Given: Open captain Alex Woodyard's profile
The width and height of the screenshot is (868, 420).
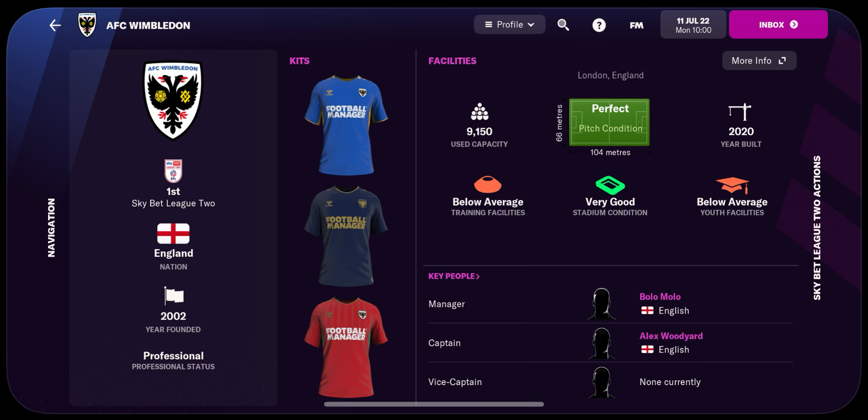Looking at the screenshot, I should click(671, 336).
